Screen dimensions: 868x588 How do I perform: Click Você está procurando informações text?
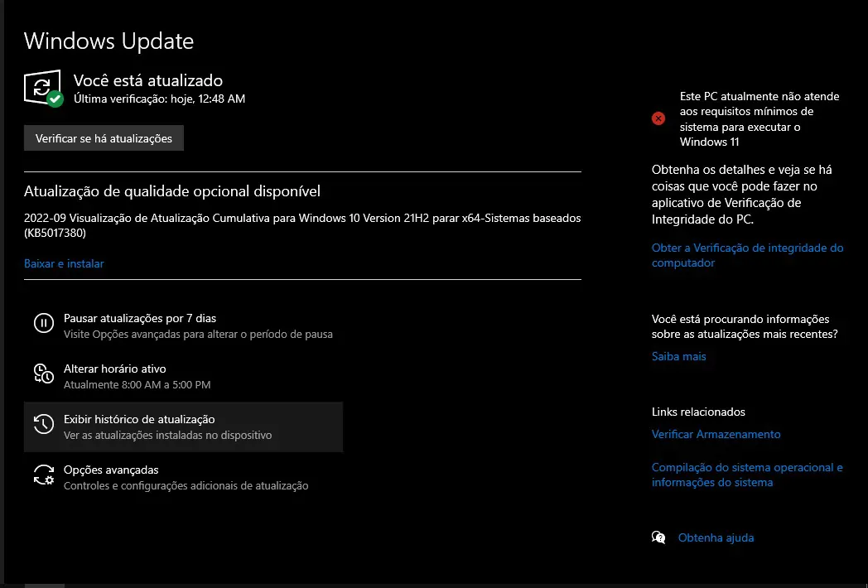[745, 326]
